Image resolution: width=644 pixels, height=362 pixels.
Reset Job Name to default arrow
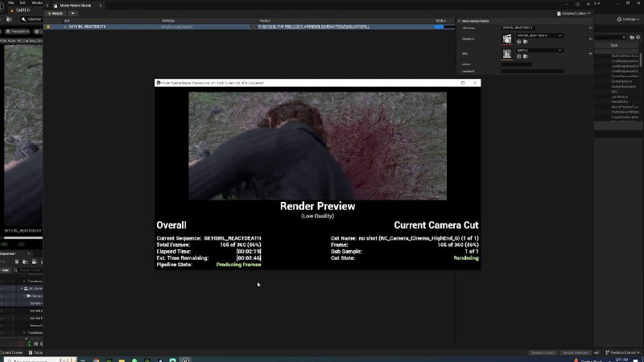tap(591, 28)
